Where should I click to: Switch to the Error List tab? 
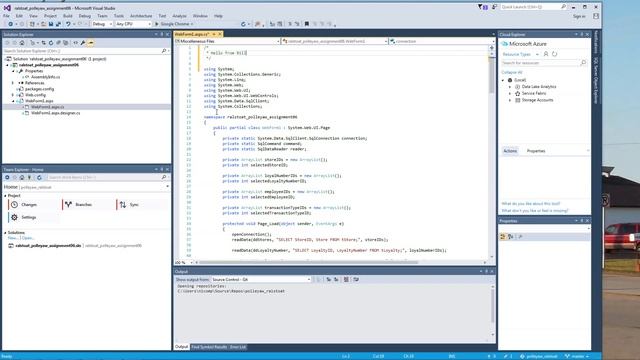pyautogui.click(x=238, y=347)
